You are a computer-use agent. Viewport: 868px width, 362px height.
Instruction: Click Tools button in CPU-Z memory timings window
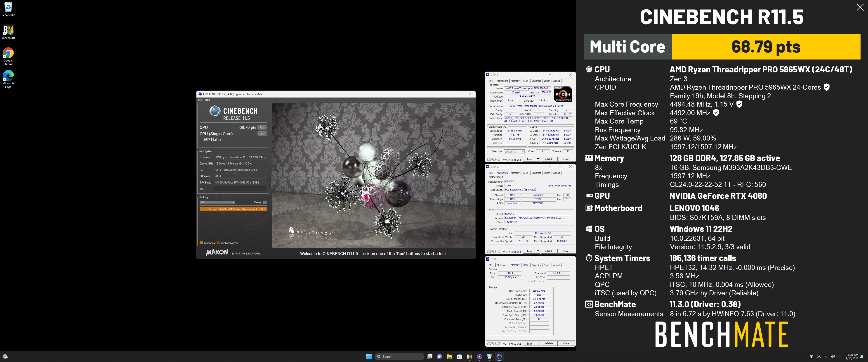coord(530,344)
